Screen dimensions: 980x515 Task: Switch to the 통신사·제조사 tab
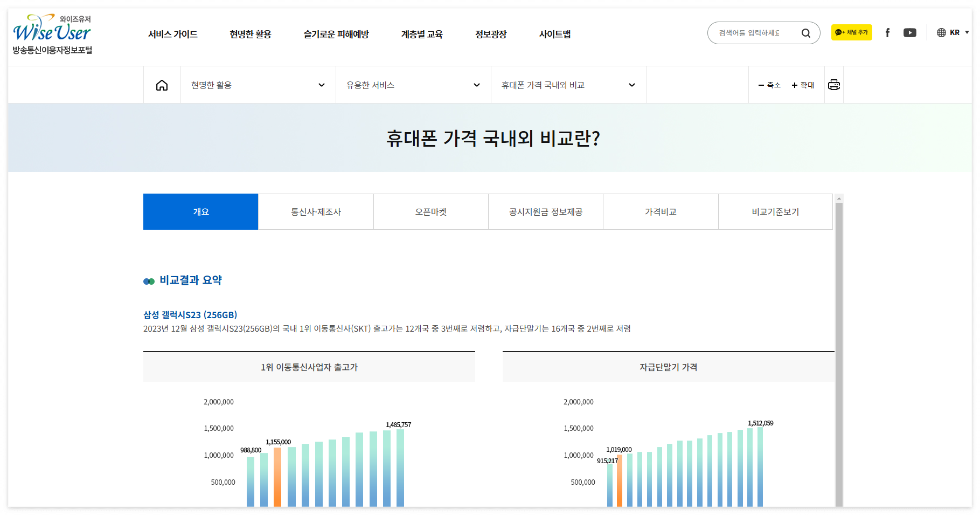pos(316,212)
